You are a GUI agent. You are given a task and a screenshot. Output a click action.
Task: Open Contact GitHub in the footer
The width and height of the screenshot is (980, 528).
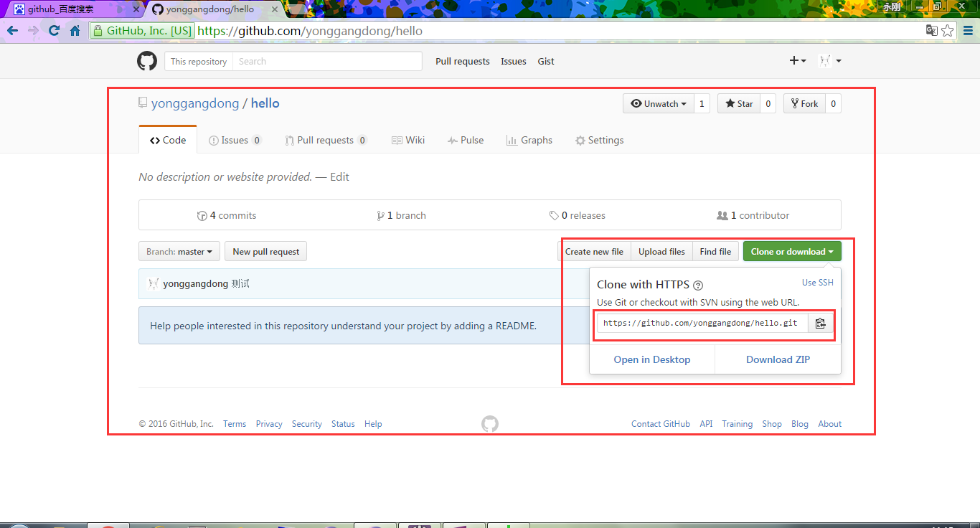pos(661,424)
